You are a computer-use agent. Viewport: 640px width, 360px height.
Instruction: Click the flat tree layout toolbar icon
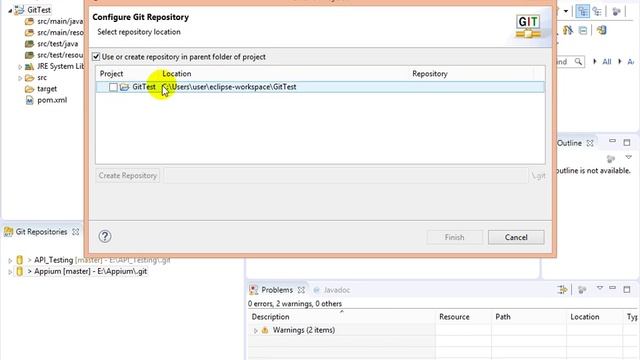coord(598,11)
